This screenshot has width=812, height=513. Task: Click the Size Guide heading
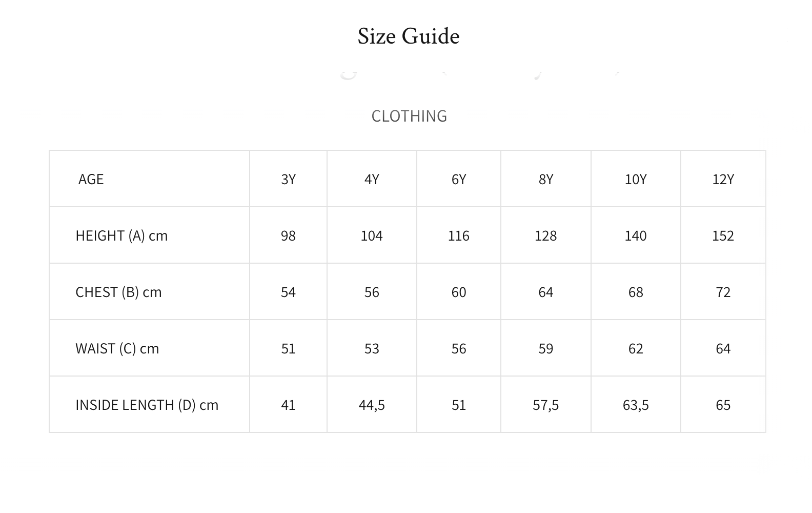click(408, 36)
